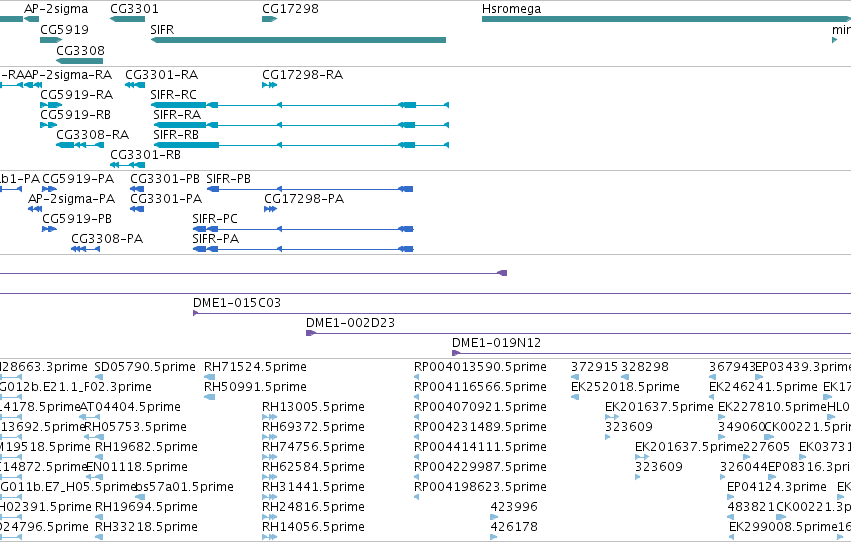Image resolution: width=851 pixels, height=542 pixels.
Task: Click EST EK252018.5prime
Action: point(625,387)
